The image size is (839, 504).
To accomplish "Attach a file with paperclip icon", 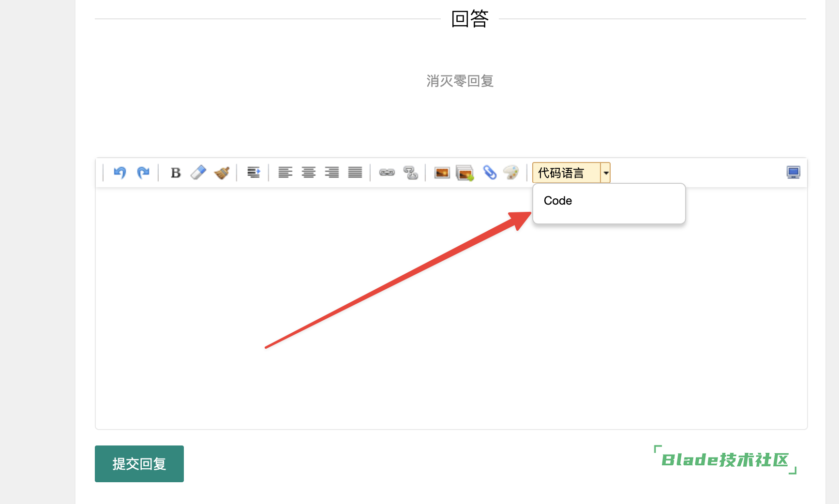I will (490, 172).
